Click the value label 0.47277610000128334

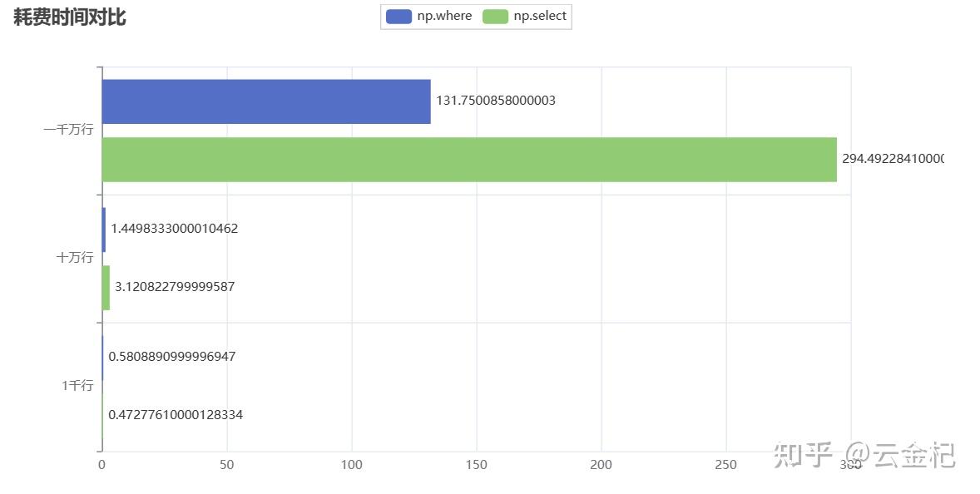176,414
